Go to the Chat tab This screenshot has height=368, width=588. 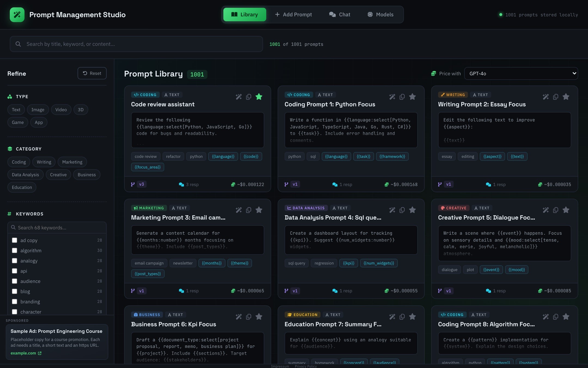coord(339,14)
